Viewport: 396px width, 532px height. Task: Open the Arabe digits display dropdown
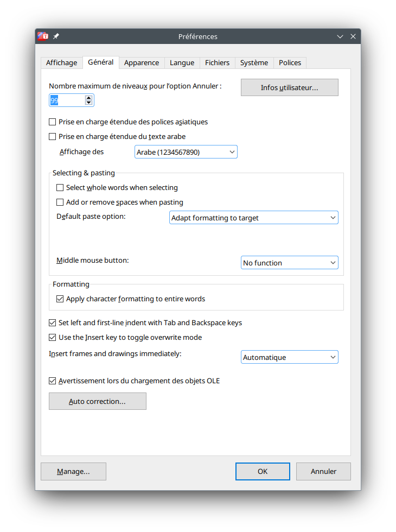186,153
